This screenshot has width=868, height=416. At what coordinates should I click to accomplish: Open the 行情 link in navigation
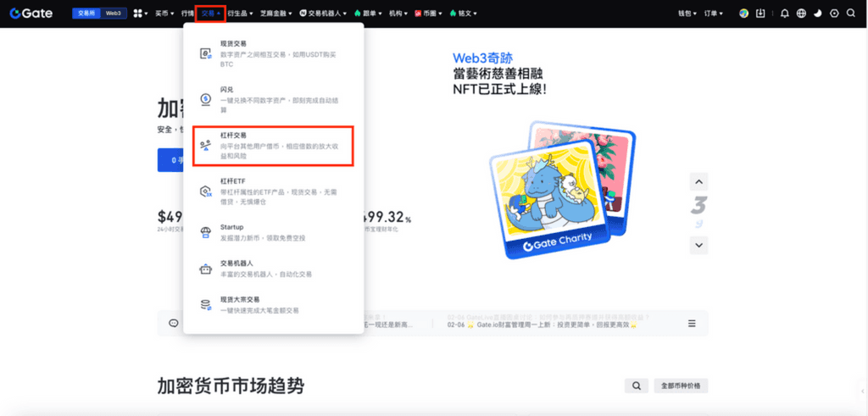click(187, 14)
